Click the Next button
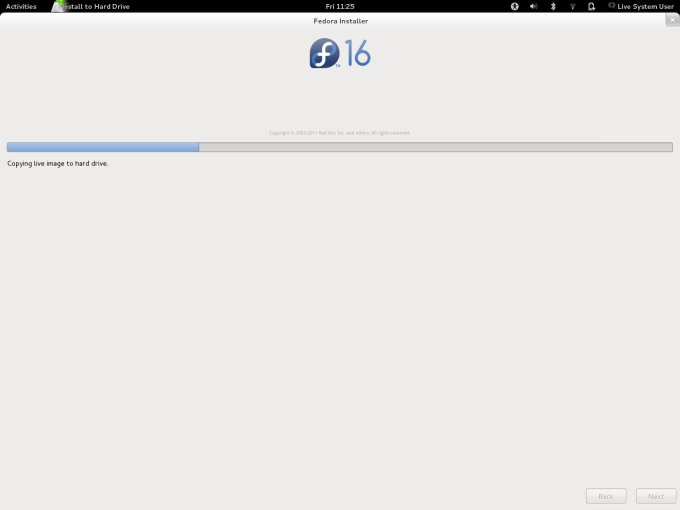The width and height of the screenshot is (680, 510). [656, 496]
